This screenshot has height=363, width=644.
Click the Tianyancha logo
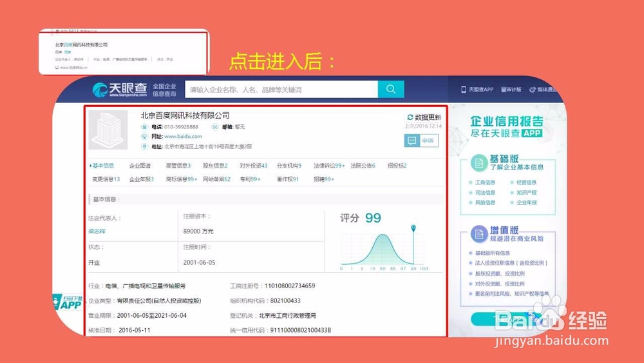[x=120, y=89]
